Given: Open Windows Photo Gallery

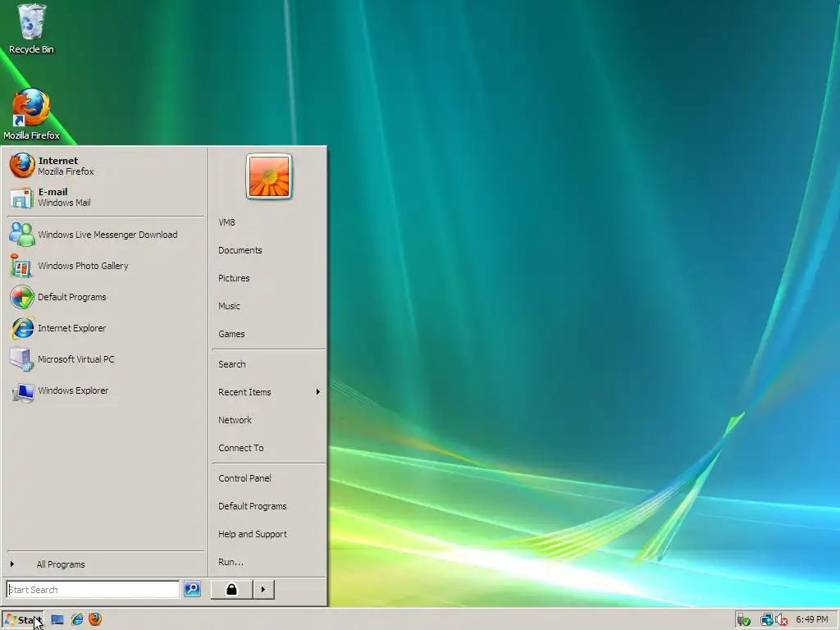Looking at the screenshot, I should (x=106, y=266).
